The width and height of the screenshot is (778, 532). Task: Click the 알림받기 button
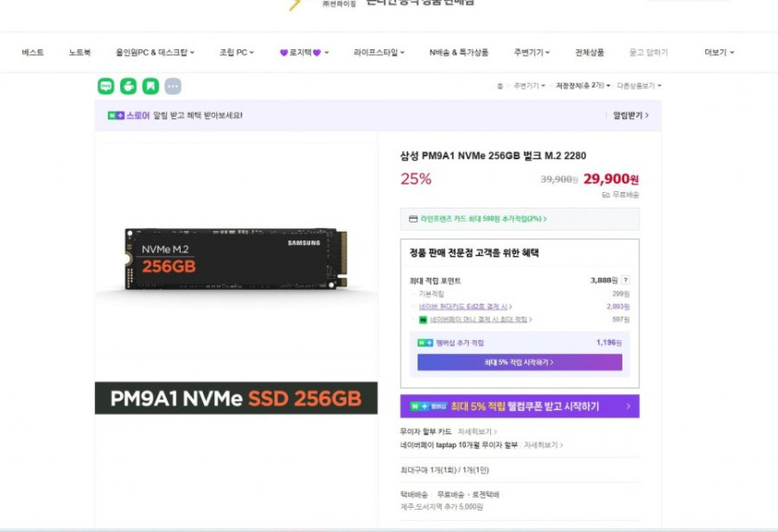pos(630,116)
